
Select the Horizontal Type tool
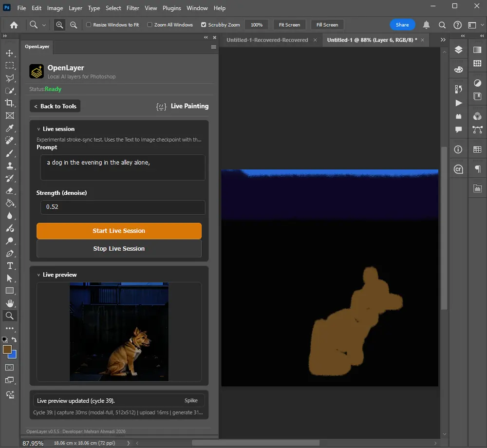coord(10,266)
